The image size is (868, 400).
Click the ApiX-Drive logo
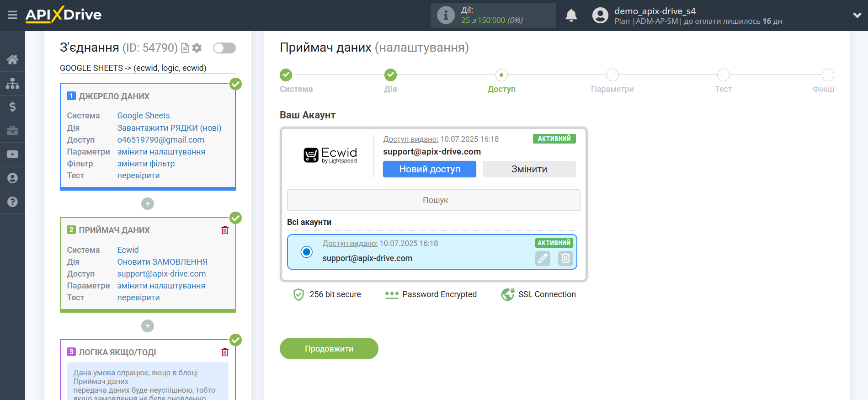click(x=64, y=15)
